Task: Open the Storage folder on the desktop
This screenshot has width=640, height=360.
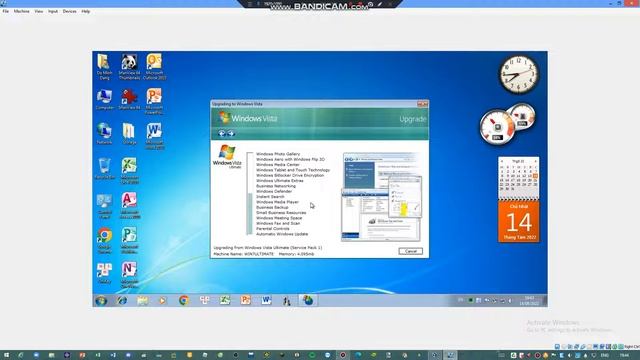Action: click(x=129, y=134)
